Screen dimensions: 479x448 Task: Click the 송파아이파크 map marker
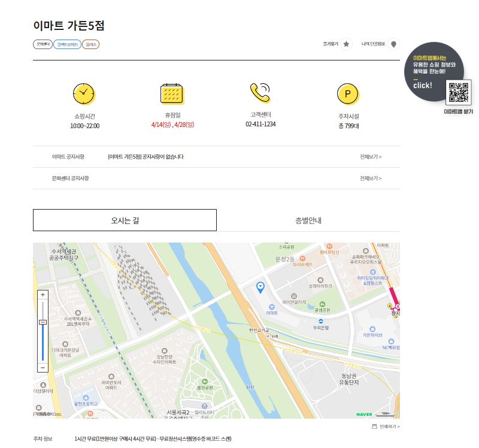320,280
